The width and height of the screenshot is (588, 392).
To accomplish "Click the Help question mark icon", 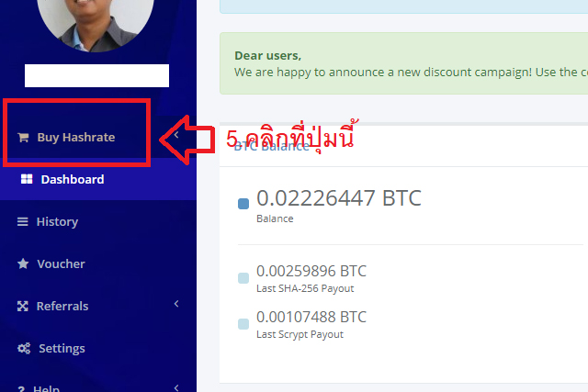I will (x=21, y=389).
